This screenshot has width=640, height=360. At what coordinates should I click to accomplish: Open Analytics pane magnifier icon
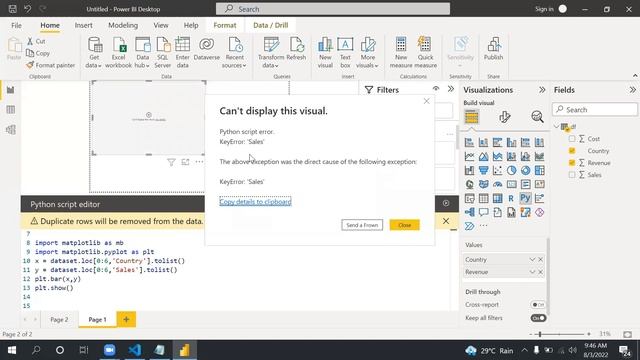click(537, 117)
